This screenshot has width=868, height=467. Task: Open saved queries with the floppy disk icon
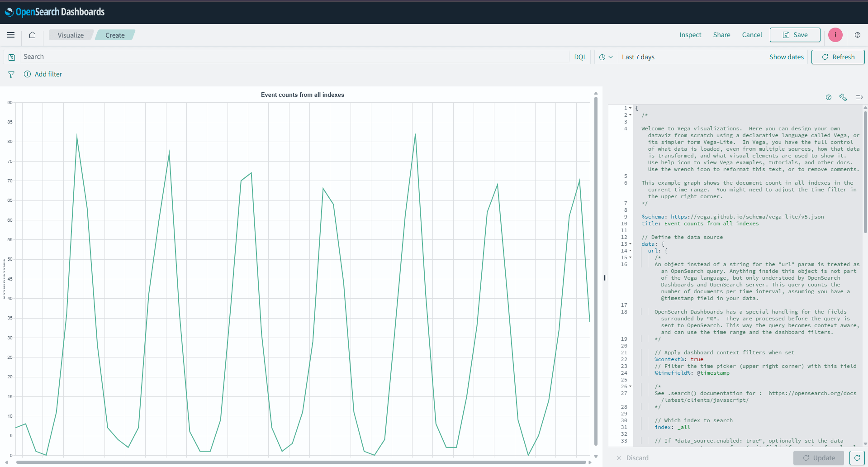point(11,56)
